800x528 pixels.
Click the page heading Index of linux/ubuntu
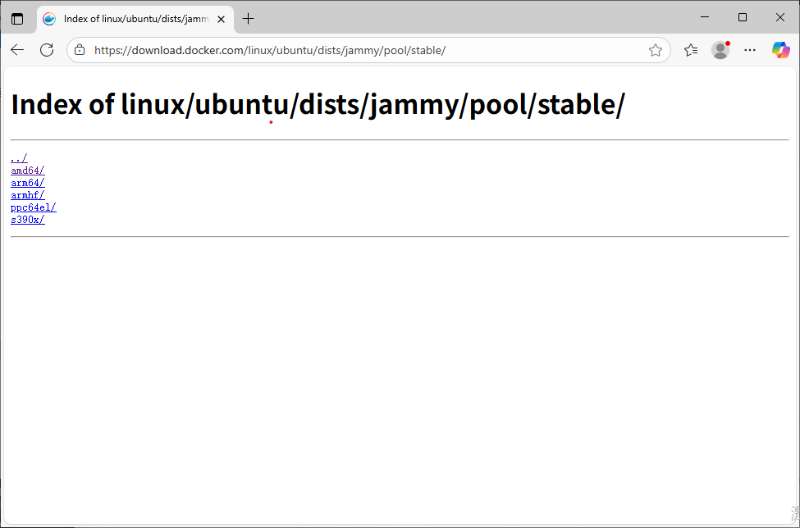click(x=317, y=104)
